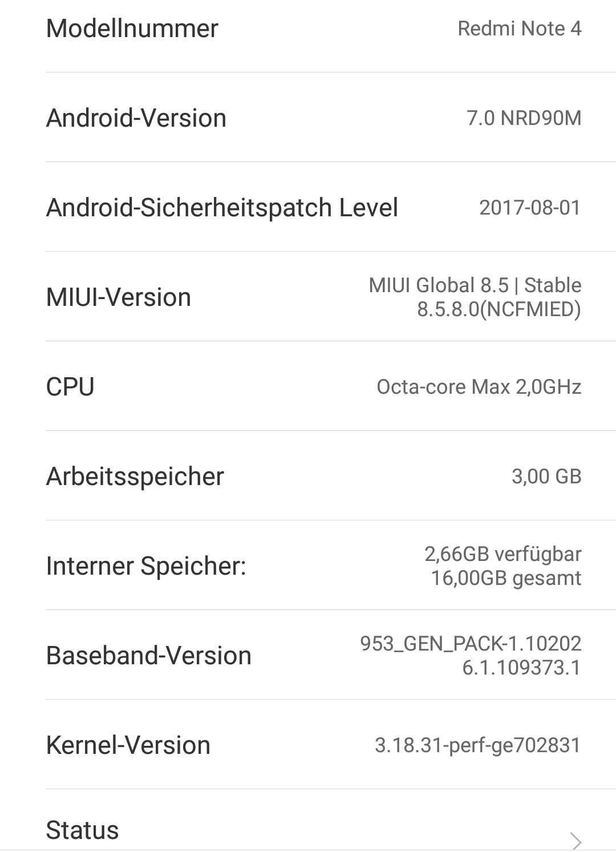Tap the MIUI-Version label
Image resolution: width=616 pixels, height=852 pixels.
[x=118, y=297]
